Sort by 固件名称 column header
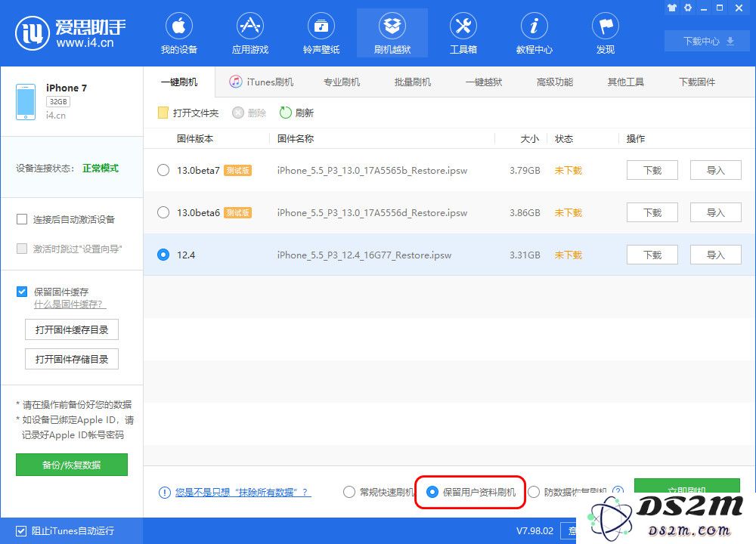 [x=296, y=139]
